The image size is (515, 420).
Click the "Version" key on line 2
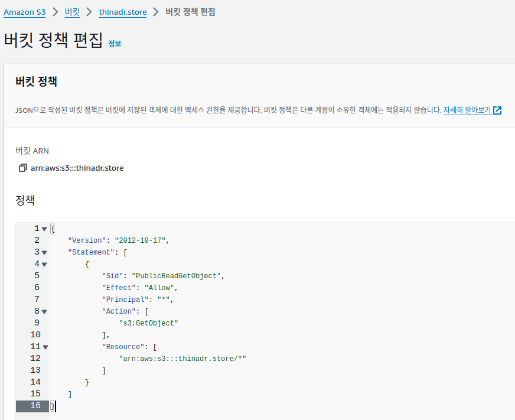pyautogui.click(x=87, y=240)
